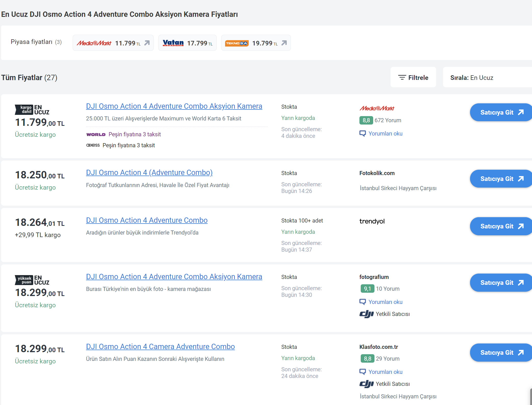532x405 pixels.
Task: Click DJI logo in fotografium Yetkili Satıcısı
Action: click(x=366, y=314)
